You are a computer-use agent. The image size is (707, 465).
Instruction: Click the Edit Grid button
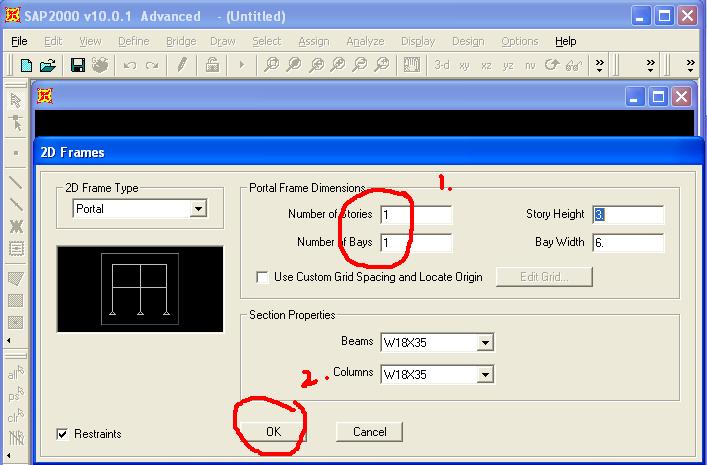click(544, 276)
